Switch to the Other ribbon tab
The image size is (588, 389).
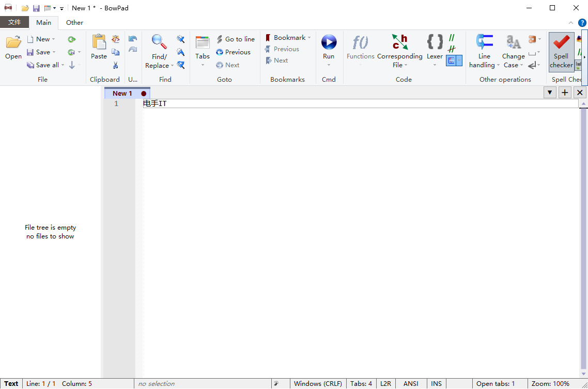click(x=74, y=23)
